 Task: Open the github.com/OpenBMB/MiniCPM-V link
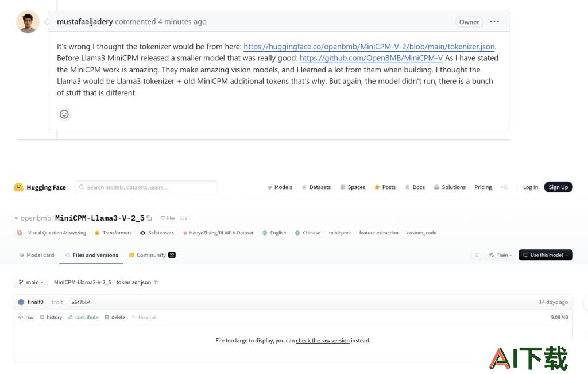click(371, 58)
